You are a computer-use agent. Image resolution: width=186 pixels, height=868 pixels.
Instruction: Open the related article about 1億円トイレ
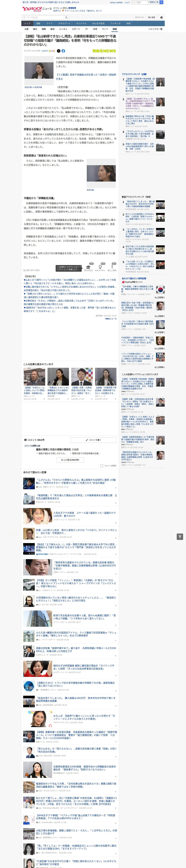(70, 281)
